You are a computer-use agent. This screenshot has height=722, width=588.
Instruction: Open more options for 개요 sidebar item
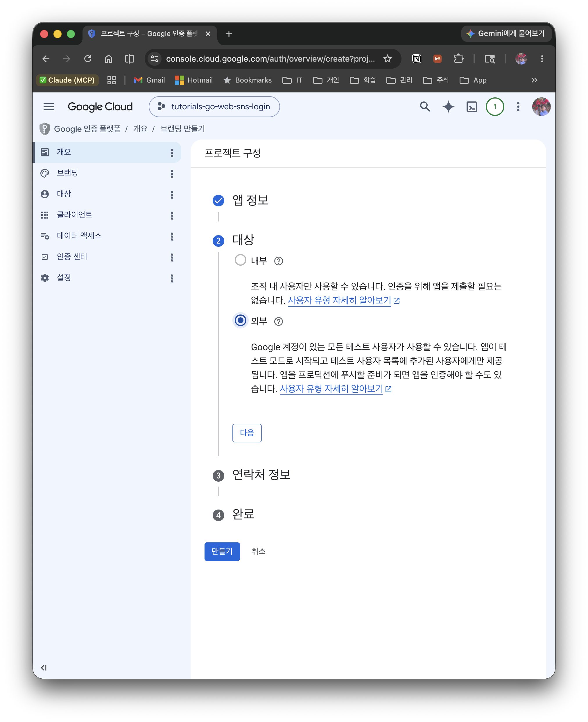coord(172,153)
